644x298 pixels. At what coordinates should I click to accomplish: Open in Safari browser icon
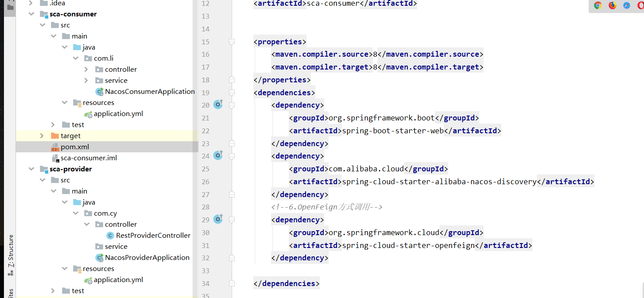tap(627, 6)
